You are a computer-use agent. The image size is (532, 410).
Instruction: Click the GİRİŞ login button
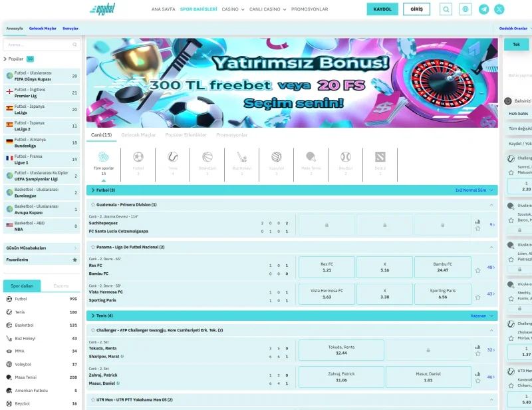coord(417,9)
